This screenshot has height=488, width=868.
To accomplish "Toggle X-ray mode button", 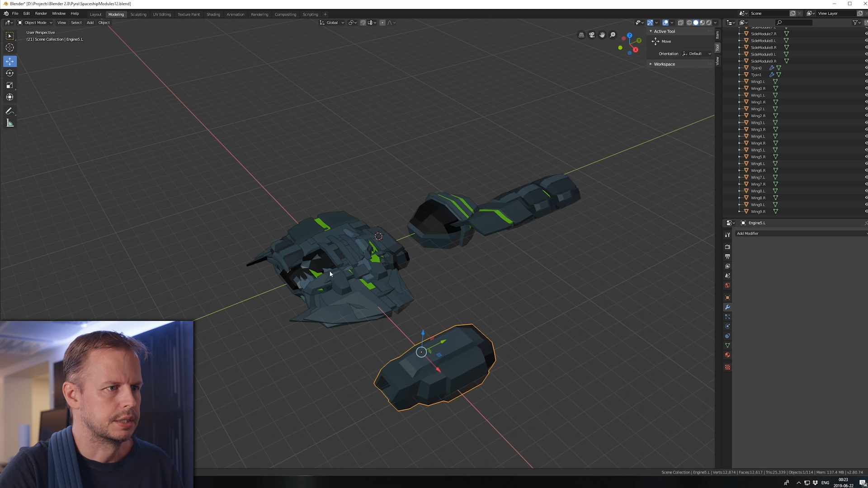I will tap(680, 23).
